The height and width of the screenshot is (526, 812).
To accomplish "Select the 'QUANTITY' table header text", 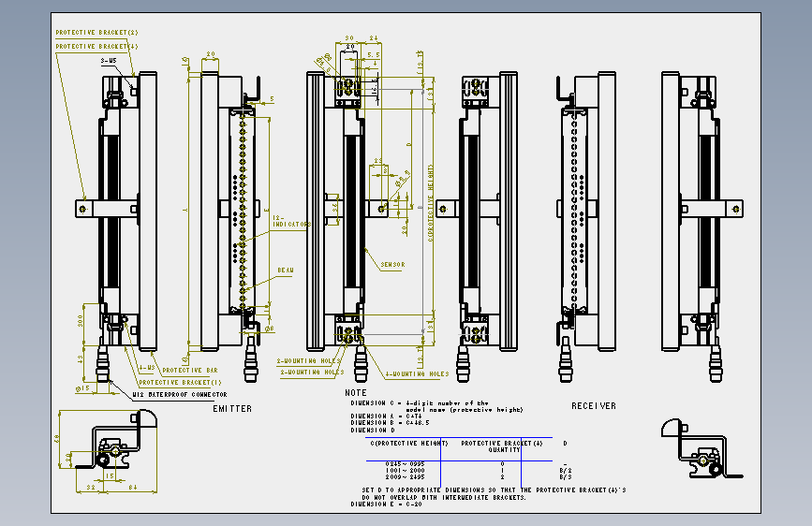I will [x=504, y=450].
